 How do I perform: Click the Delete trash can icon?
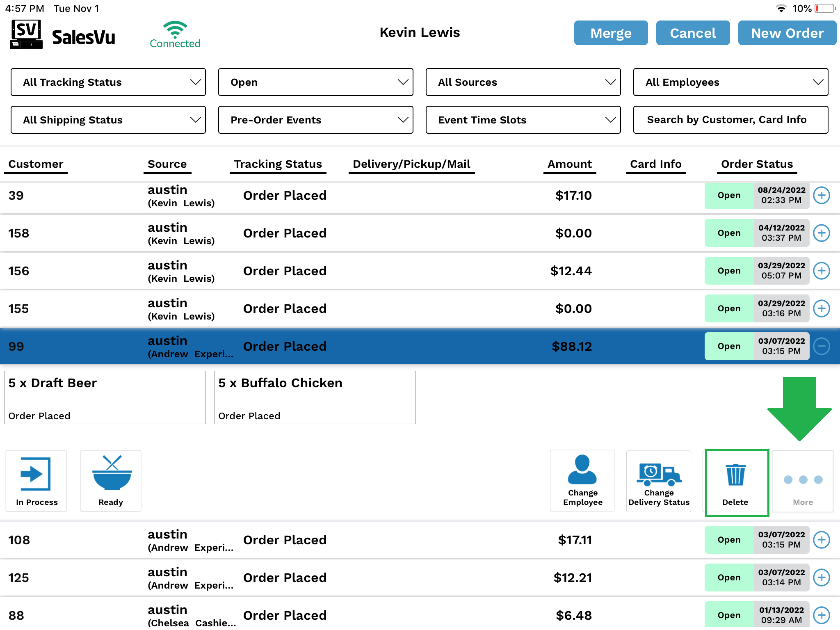[736, 475]
